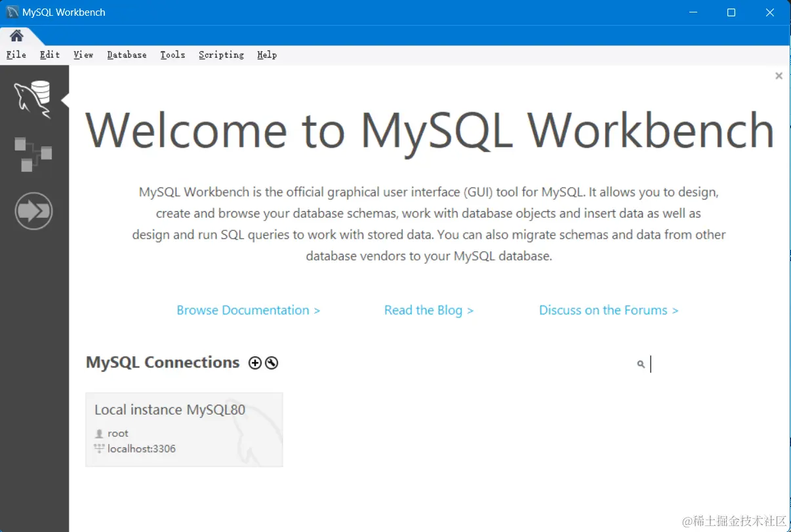The height and width of the screenshot is (532, 791).
Task: Open the Migration wizard sidebar icon
Action: pos(33,211)
